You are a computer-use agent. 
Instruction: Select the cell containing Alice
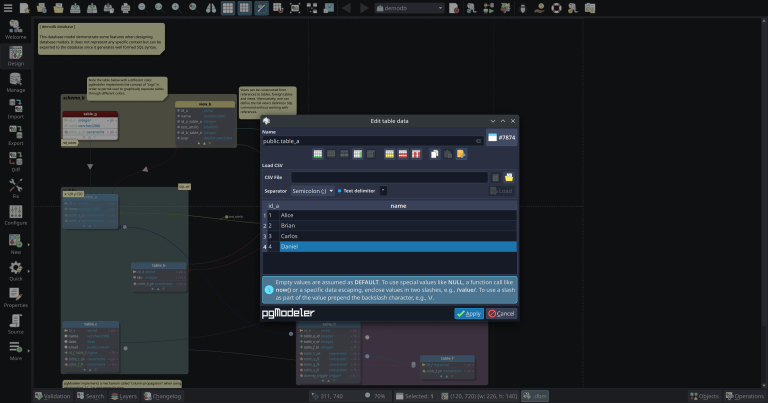click(x=398, y=215)
